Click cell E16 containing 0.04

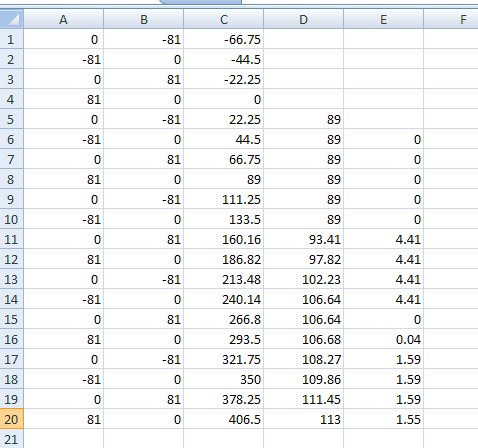383,339
